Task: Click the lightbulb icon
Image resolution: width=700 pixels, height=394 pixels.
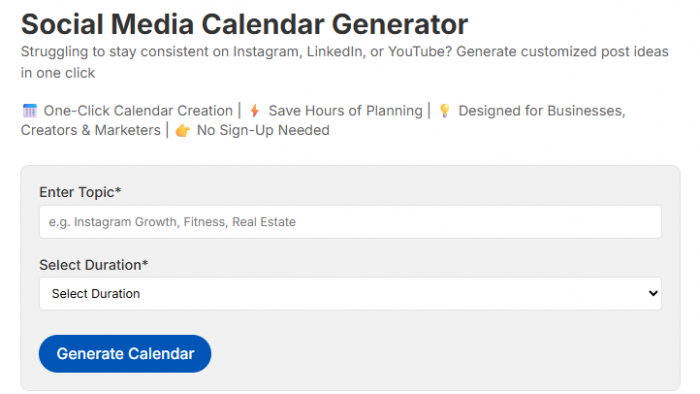Action: click(x=444, y=110)
